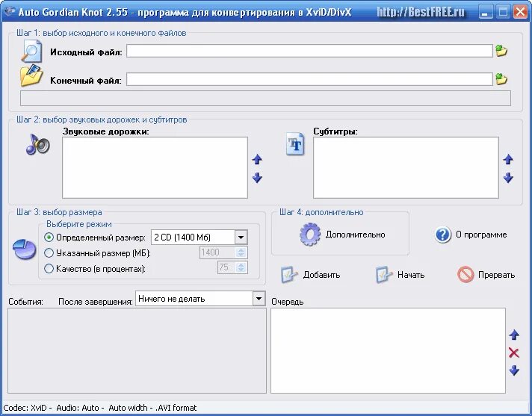Click Добавить button label

pyautogui.click(x=321, y=275)
